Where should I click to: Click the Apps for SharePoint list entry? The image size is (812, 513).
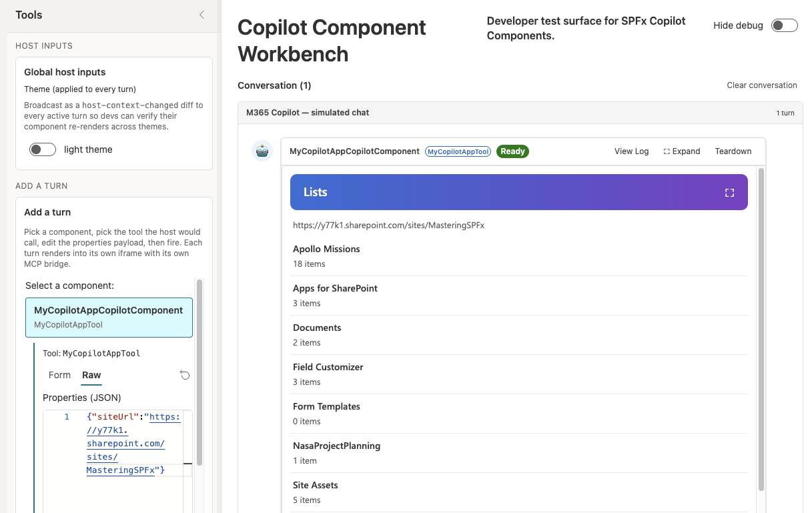tap(520, 296)
